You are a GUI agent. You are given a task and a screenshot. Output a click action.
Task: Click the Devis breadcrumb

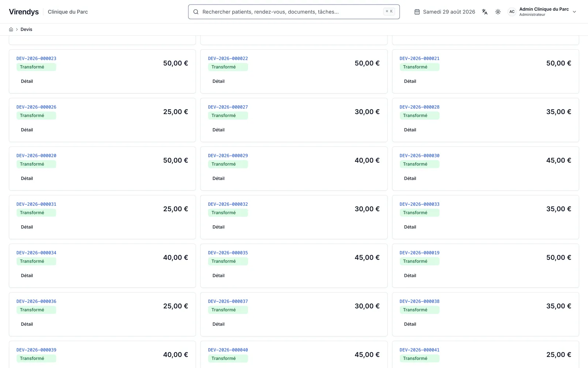click(x=26, y=29)
